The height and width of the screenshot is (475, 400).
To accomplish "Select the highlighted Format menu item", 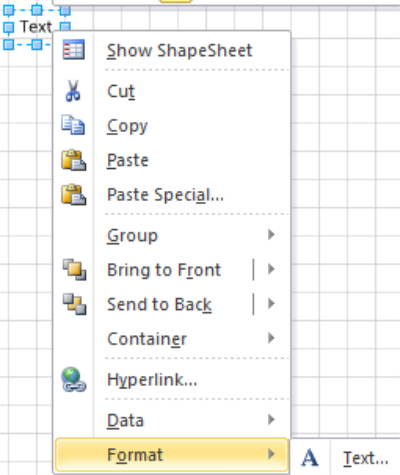I will pyautogui.click(x=172, y=454).
